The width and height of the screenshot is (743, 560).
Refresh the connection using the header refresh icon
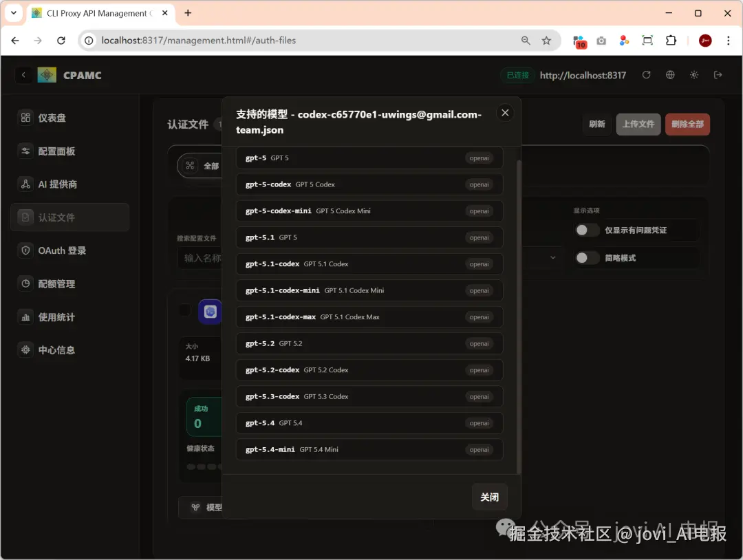pyautogui.click(x=646, y=74)
